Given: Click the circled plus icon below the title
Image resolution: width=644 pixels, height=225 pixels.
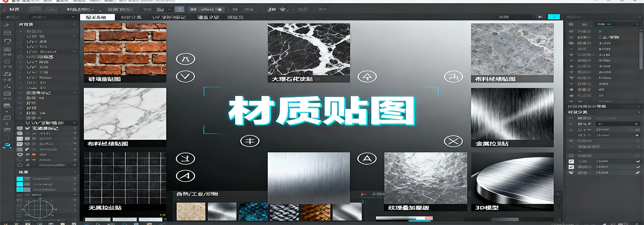Looking at the screenshot, I should click(250, 141).
